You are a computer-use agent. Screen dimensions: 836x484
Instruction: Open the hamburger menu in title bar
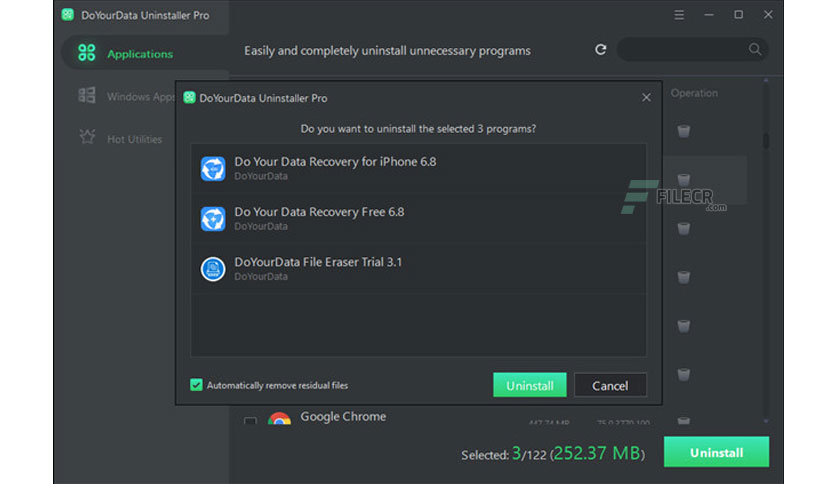pyautogui.click(x=679, y=15)
